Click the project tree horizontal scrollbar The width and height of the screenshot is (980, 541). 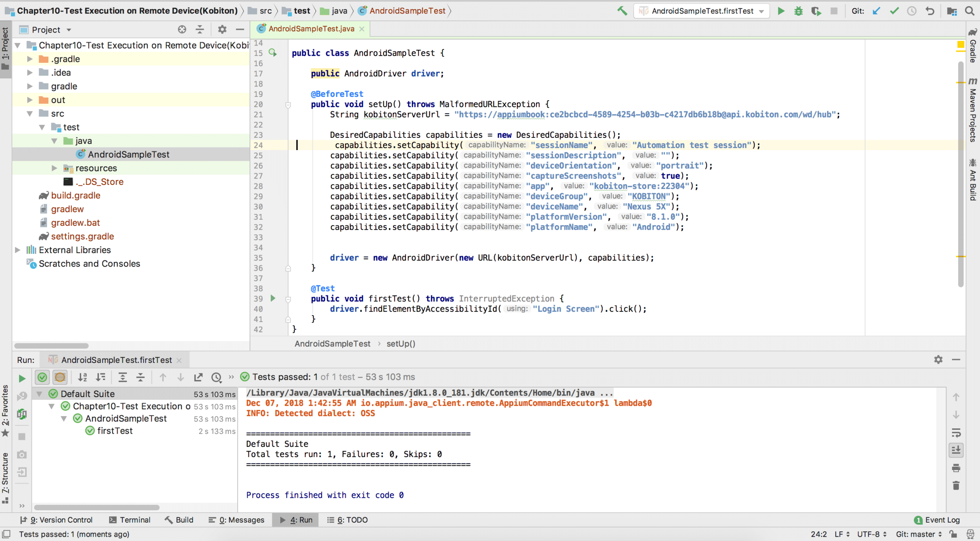pos(52,345)
